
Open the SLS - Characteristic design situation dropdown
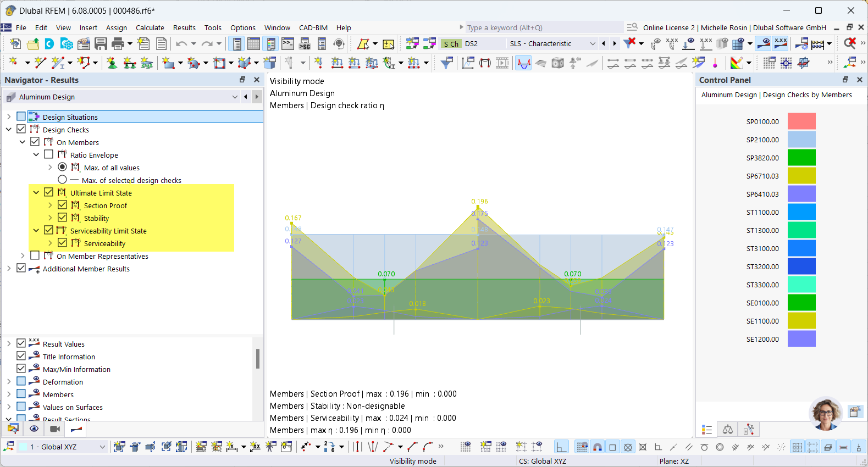592,43
